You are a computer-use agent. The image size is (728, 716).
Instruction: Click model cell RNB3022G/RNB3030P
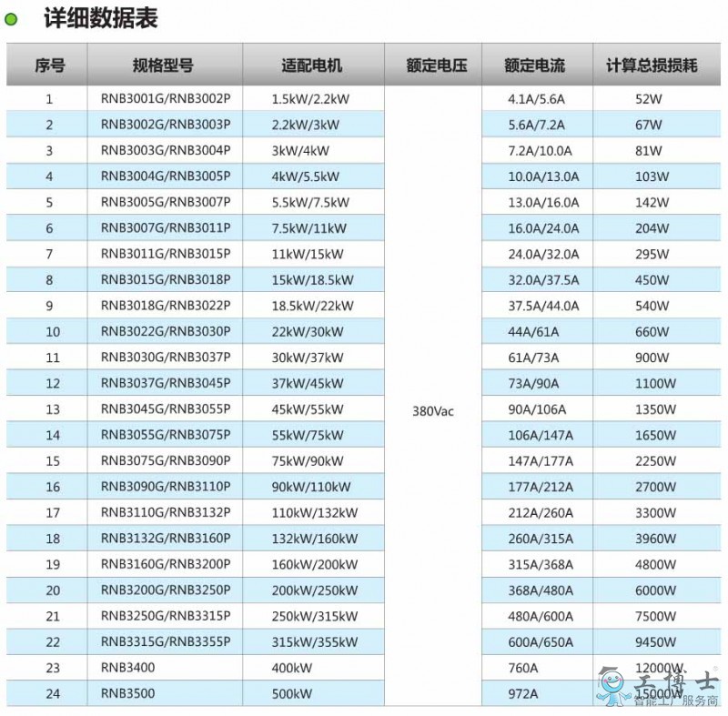point(166,332)
